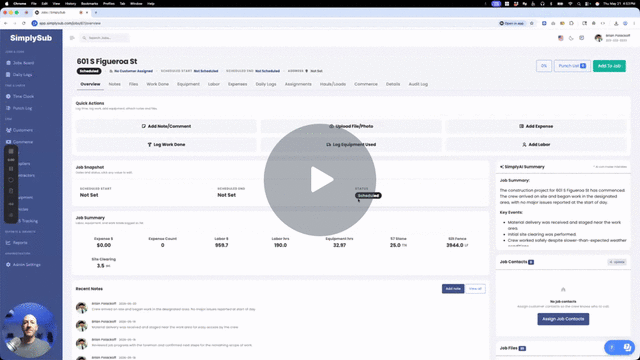Switch to the Equipment tab

(x=188, y=84)
